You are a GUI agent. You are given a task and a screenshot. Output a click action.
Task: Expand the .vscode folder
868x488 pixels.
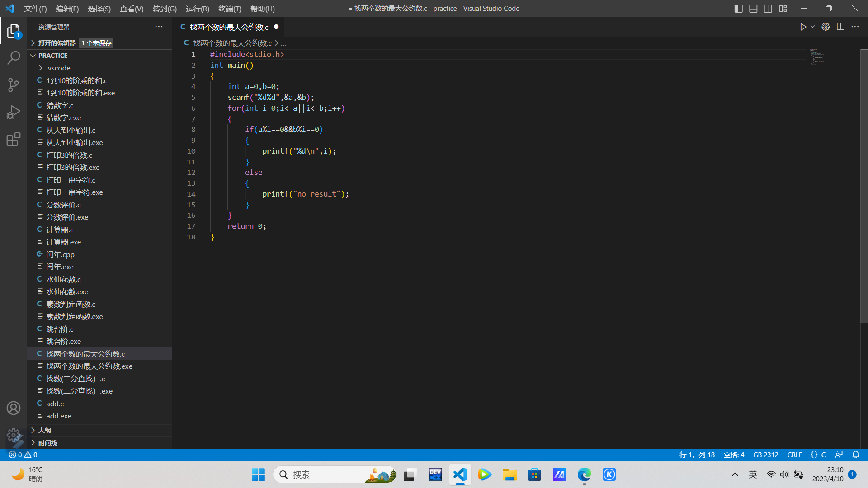click(x=58, y=68)
